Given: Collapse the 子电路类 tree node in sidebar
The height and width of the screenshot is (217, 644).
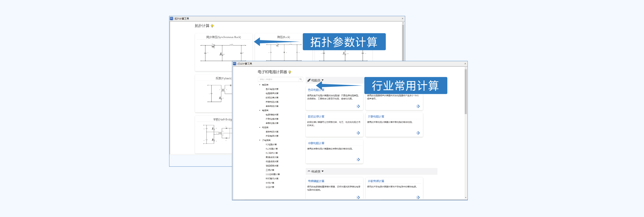Looking at the screenshot, I should 260,140.
